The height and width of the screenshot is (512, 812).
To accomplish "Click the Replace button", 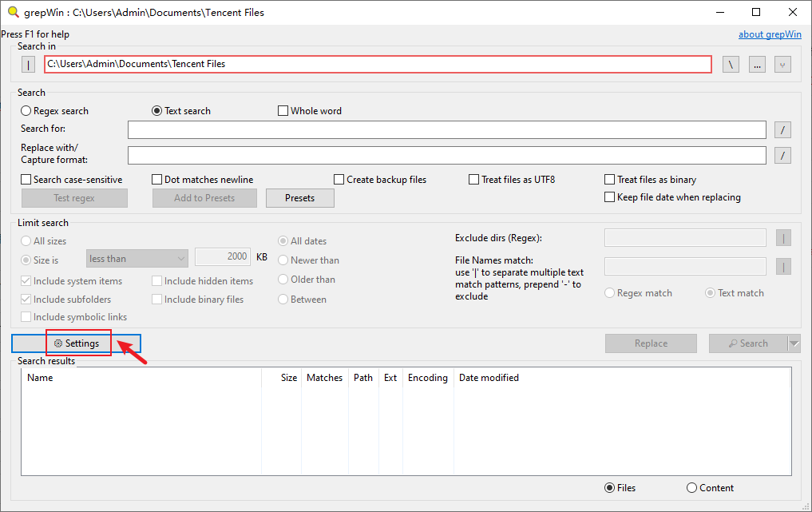I will click(x=651, y=343).
